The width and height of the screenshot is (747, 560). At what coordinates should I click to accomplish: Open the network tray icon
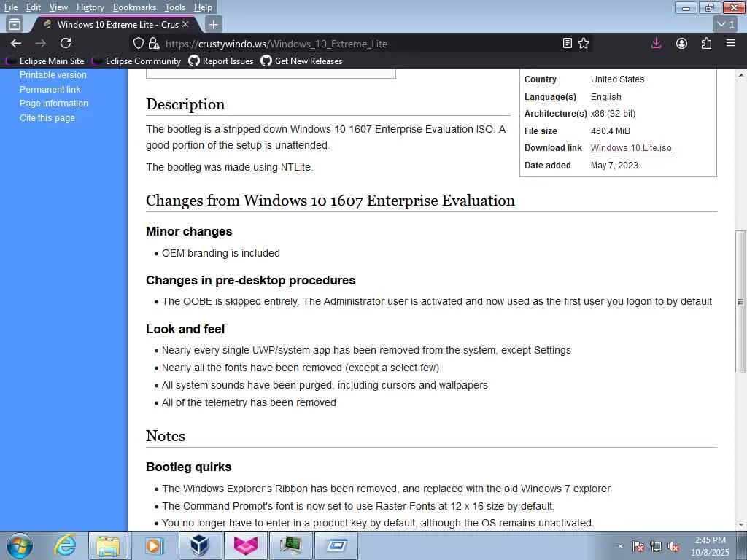(x=656, y=547)
